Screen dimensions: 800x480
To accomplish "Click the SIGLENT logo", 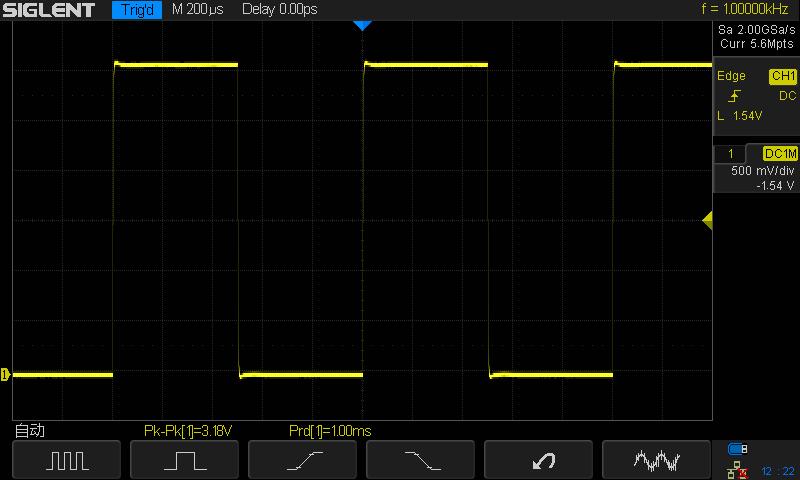I will click(x=49, y=10).
